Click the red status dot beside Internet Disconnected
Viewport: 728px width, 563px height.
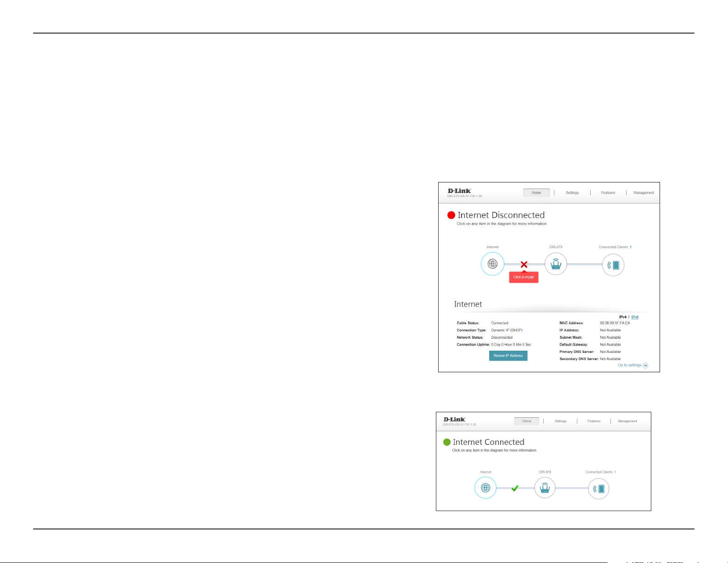(x=451, y=215)
